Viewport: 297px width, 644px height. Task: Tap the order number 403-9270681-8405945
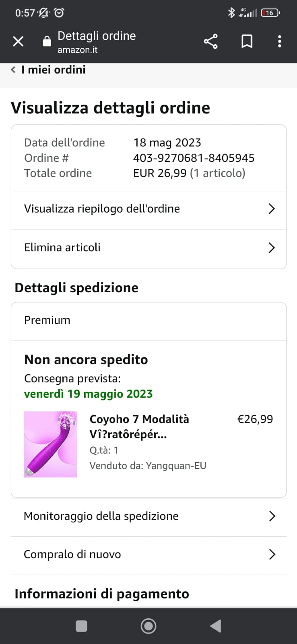pos(194,158)
